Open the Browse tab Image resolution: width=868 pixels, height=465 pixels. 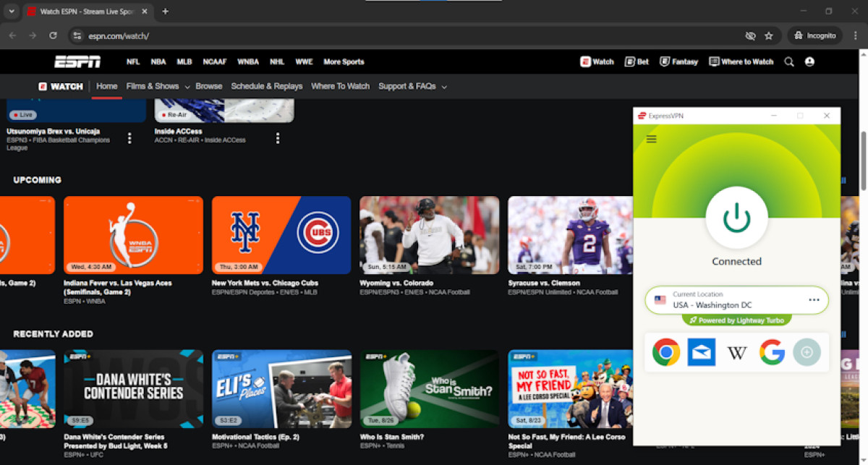(209, 86)
